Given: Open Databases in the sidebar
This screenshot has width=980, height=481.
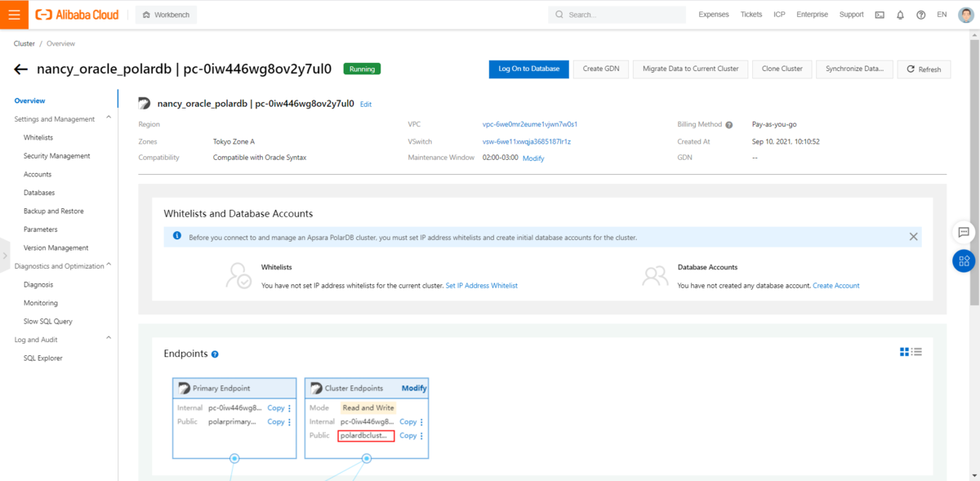Looking at the screenshot, I should click(39, 193).
